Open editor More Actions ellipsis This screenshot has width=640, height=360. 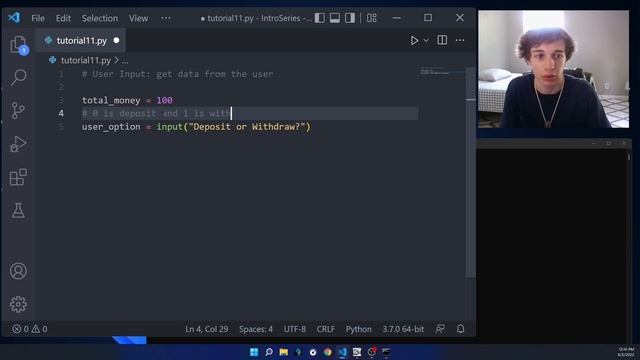460,40
